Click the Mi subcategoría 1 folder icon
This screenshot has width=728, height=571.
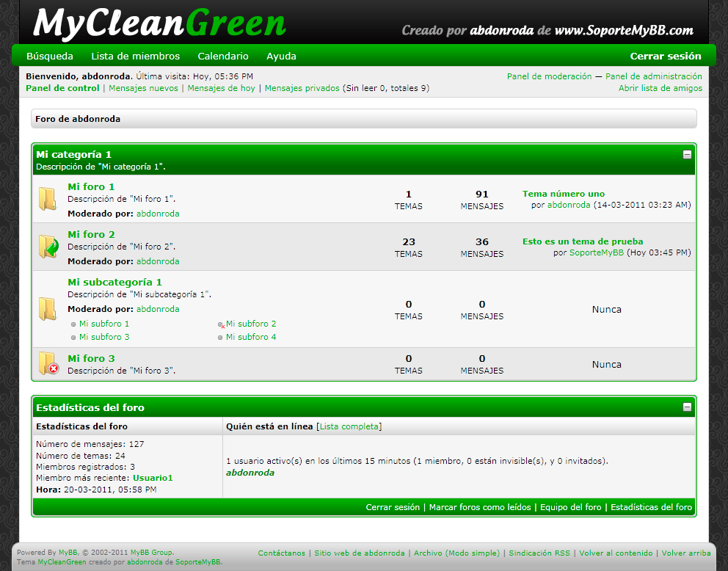point(47,309)
